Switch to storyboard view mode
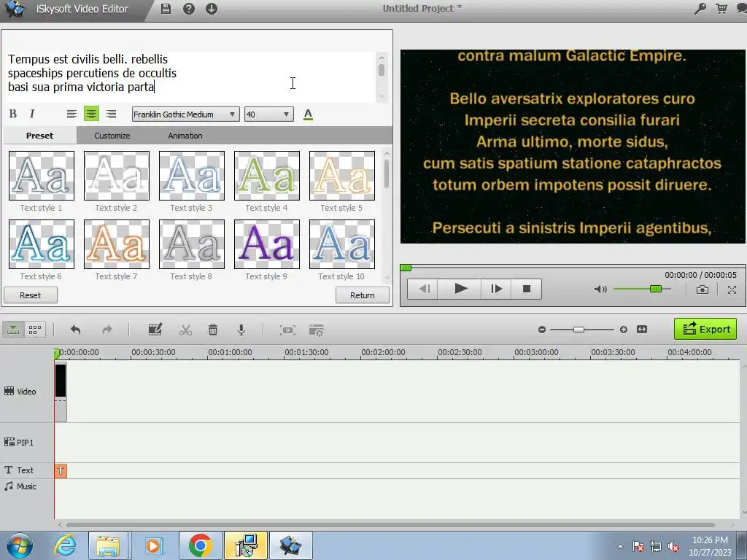This screenshot has width=747, height=560. [x=35, y=330]
